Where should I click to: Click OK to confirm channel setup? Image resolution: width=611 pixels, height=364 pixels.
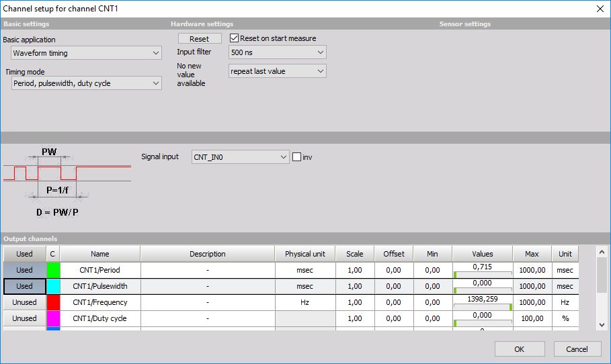pos(520,349)
